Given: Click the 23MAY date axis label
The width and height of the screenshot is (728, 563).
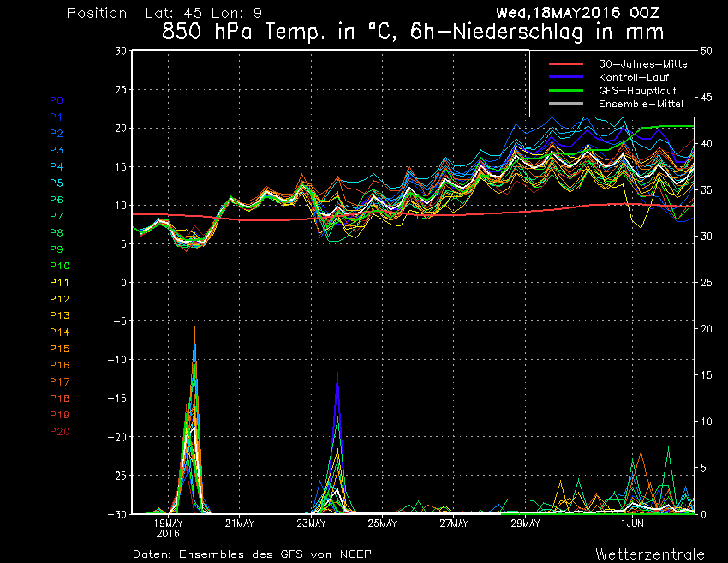Looking at the screenshot, I should click(x=311, y=524).
